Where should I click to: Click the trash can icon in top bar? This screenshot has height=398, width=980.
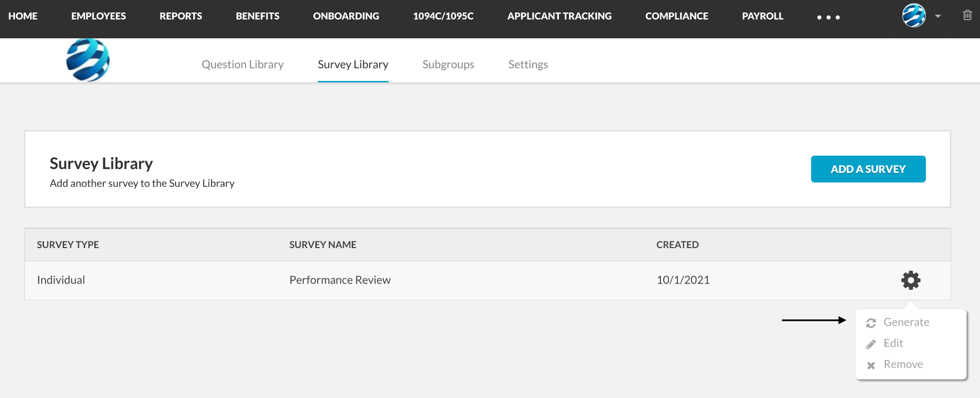click(x=967, y=15)
